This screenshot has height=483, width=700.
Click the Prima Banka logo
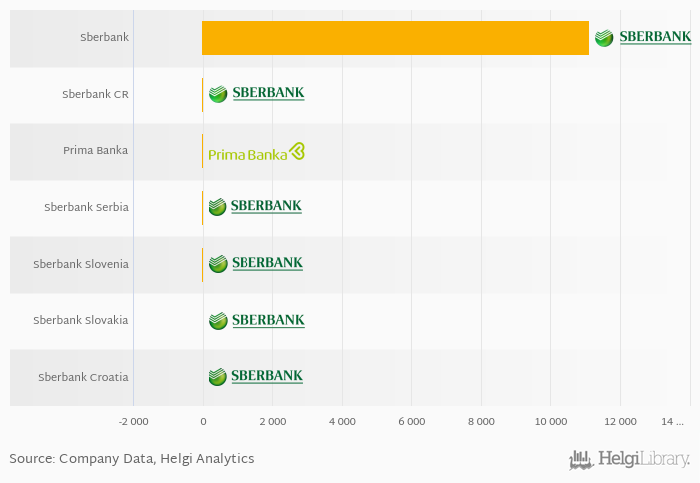(x=257, y=152)
